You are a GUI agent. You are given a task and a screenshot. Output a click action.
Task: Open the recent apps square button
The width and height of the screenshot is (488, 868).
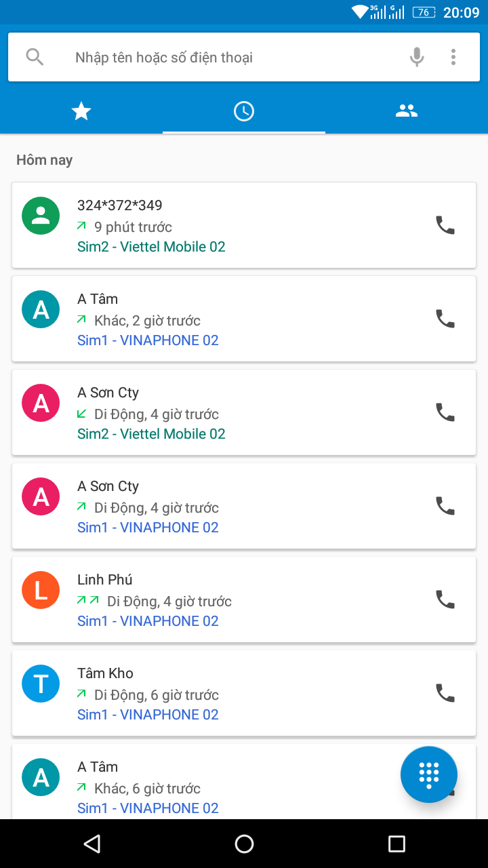(x=396, y=844)
